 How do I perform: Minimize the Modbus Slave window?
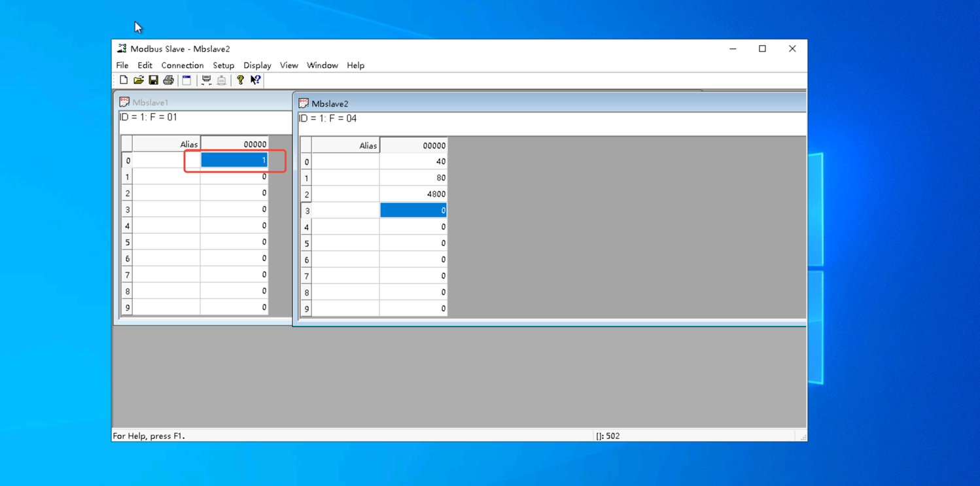point(733,48)
